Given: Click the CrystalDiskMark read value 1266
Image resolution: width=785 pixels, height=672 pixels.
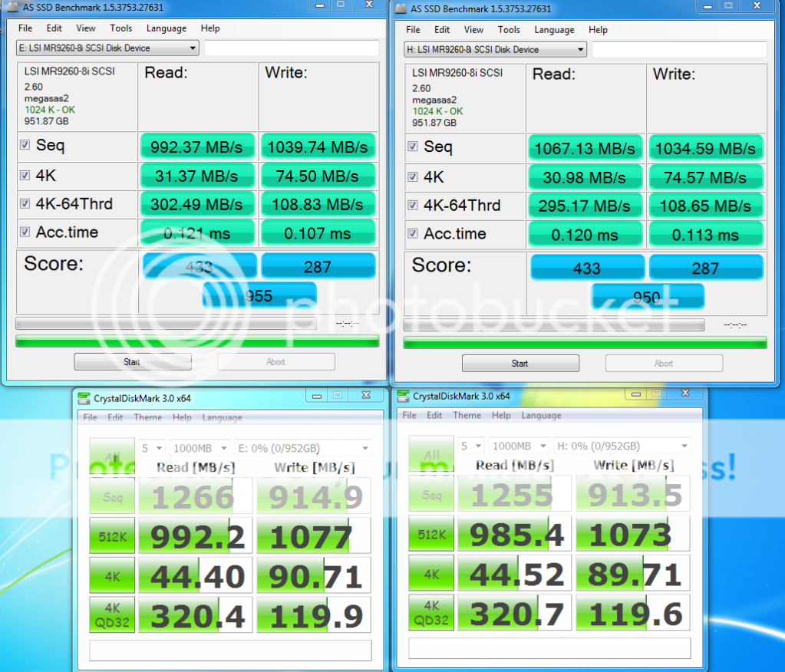Looking at the screenshot, I should [194, 496].
